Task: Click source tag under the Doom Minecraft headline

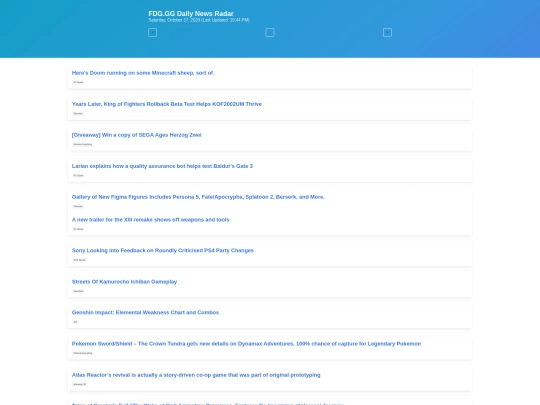Action: (78, 82)
